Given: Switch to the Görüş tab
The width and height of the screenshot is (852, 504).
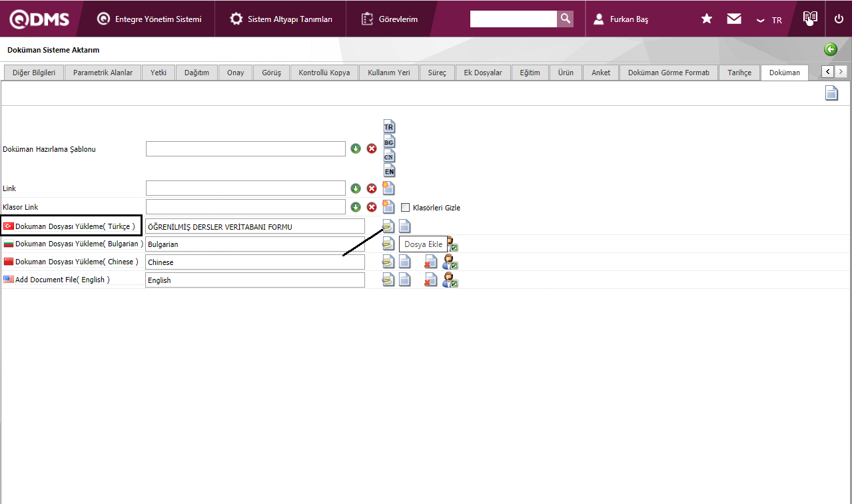Looking at the screenshot, I should tap(271, 73).
